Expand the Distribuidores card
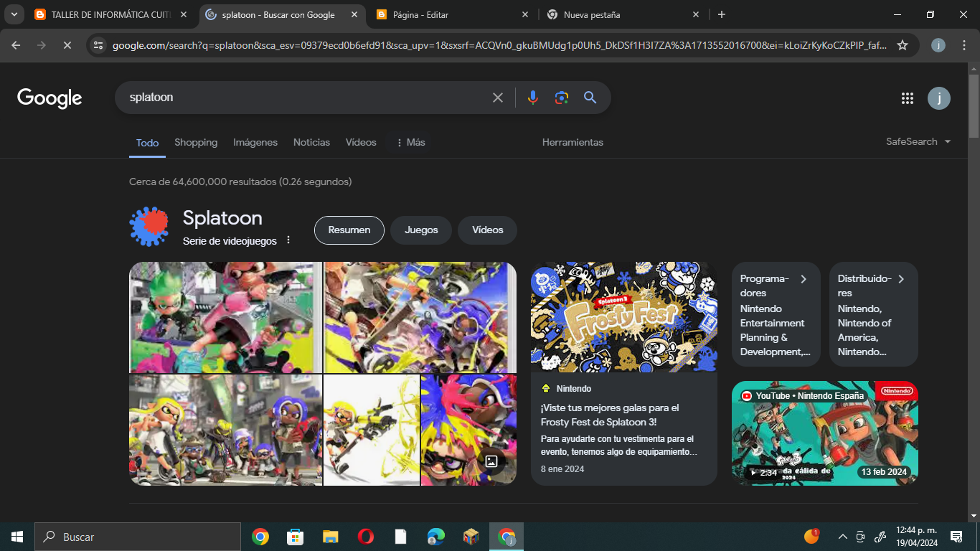The width and height of the screenshot is (980, 551). pyautogui.click(x=873, y=314)
